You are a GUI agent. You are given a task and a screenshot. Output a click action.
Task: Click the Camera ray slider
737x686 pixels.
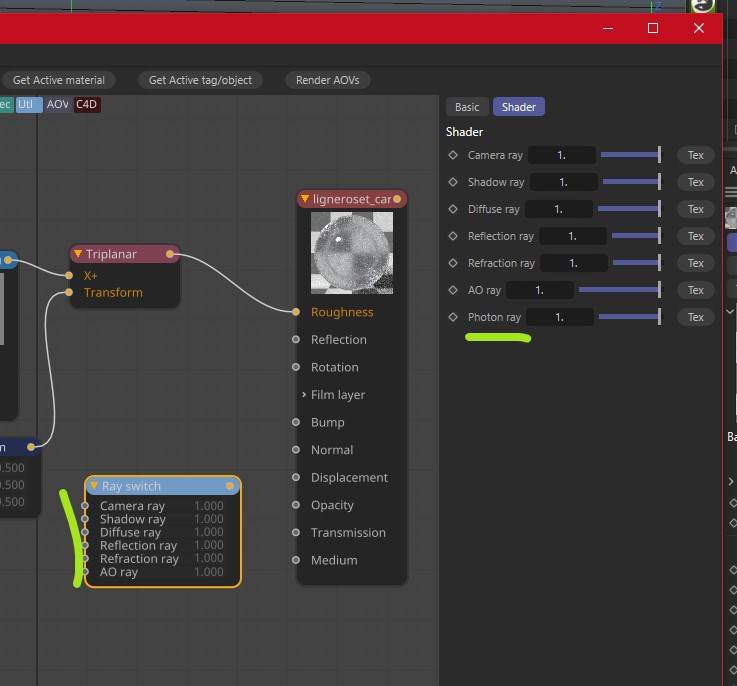click(631, 155)
